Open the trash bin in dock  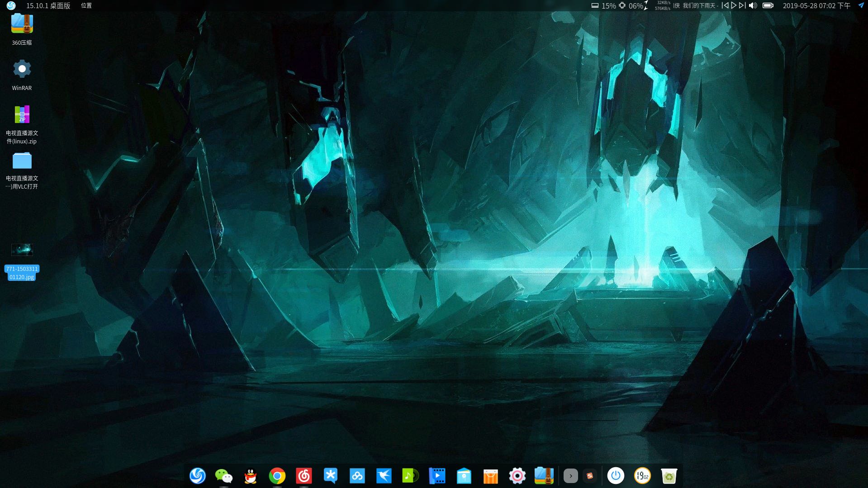(x=669, y=476)
